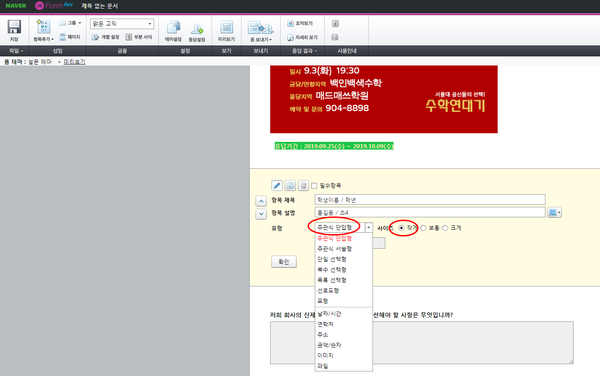Viewport: 600px width, 376px height.
Task: Select the 크게 large size radio button
Action: coord(445,228)
